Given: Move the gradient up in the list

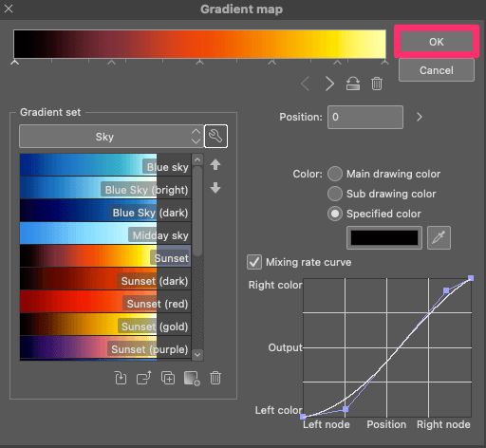Looking at the screenshot, I should point(215,164).
